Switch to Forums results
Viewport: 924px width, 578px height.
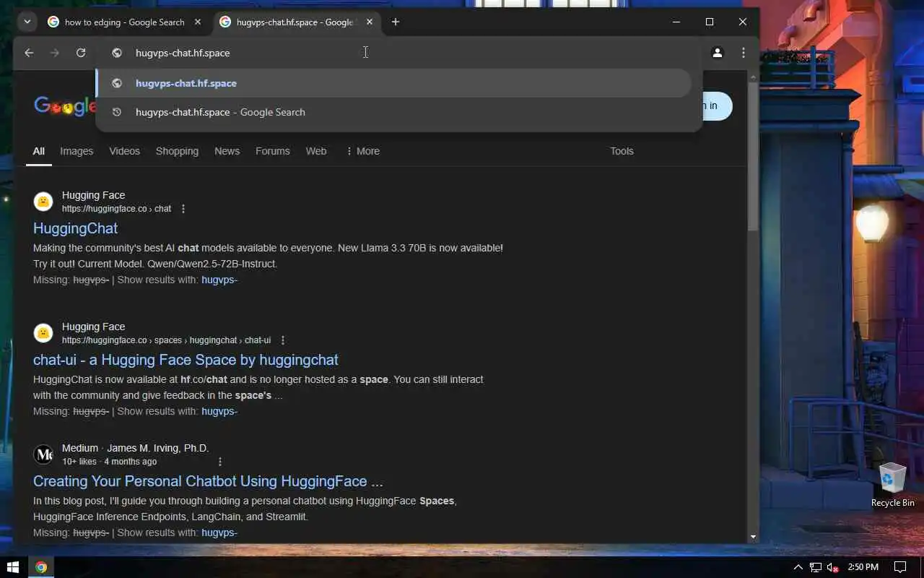click(x=273, y=151)
